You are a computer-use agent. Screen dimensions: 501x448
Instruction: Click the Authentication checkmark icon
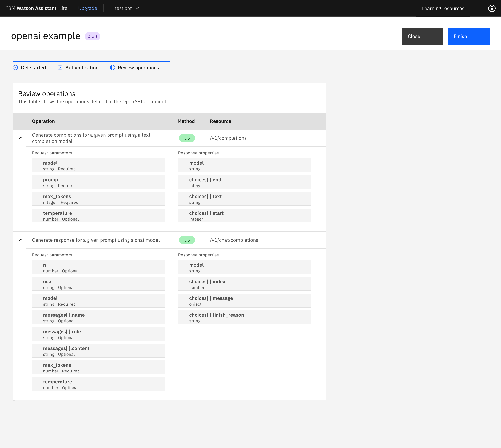coord(60,68)
